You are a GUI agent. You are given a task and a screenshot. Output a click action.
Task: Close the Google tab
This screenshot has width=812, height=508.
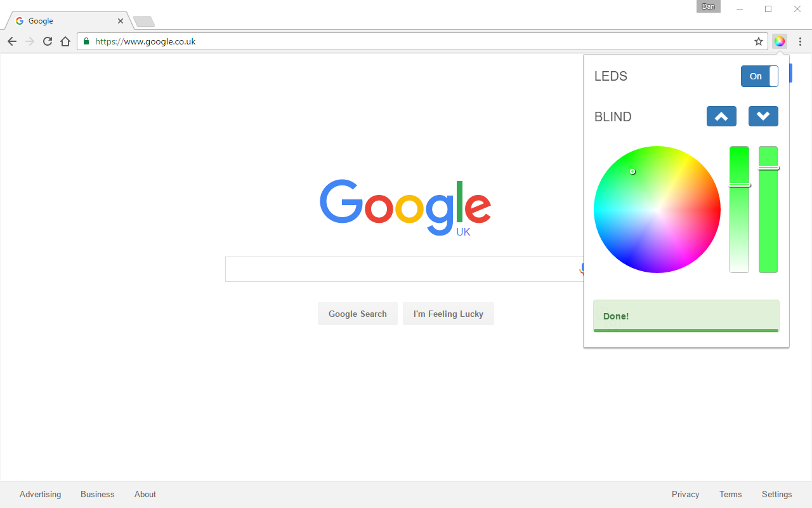pyautogui.click(x=121, y=21)
